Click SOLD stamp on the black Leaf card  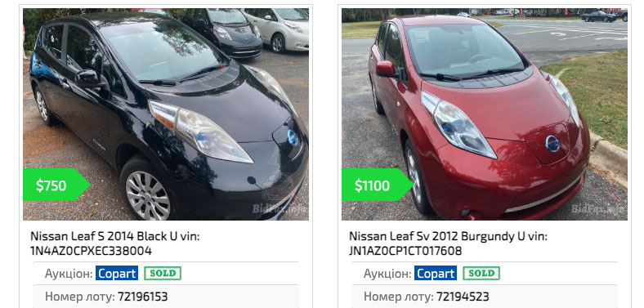tap(163, 273)
